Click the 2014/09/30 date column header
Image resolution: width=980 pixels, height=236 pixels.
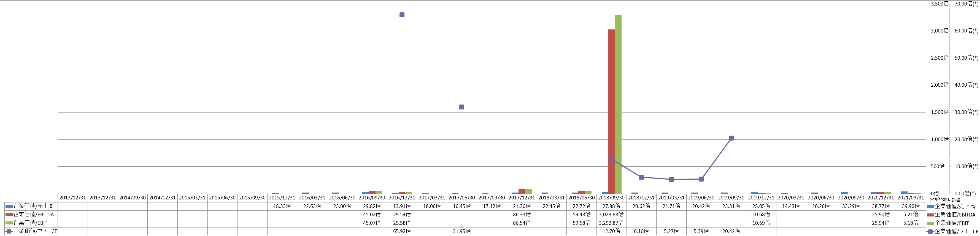pos(133,197)
